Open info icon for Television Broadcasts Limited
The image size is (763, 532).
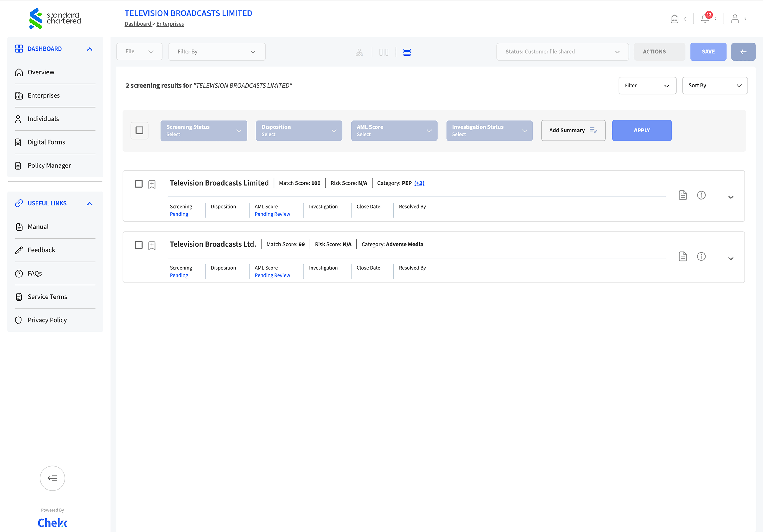click(701, 195)
